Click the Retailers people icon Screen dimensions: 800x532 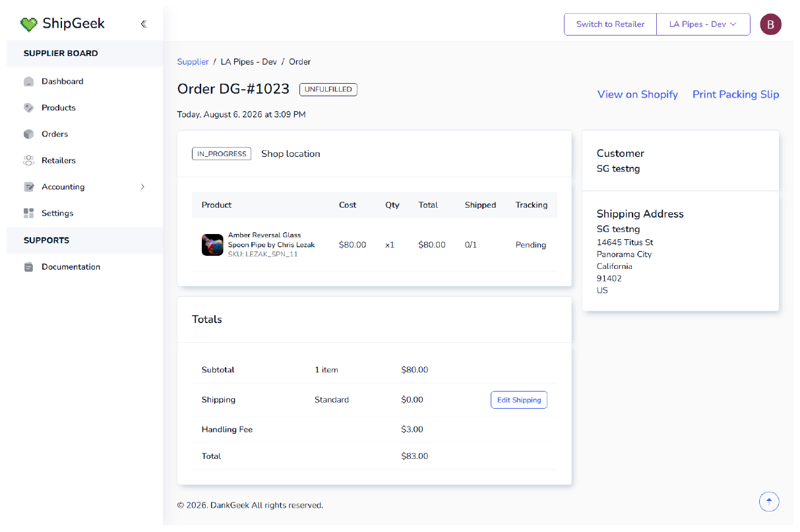pyautogui.click(x=28, y=160)
